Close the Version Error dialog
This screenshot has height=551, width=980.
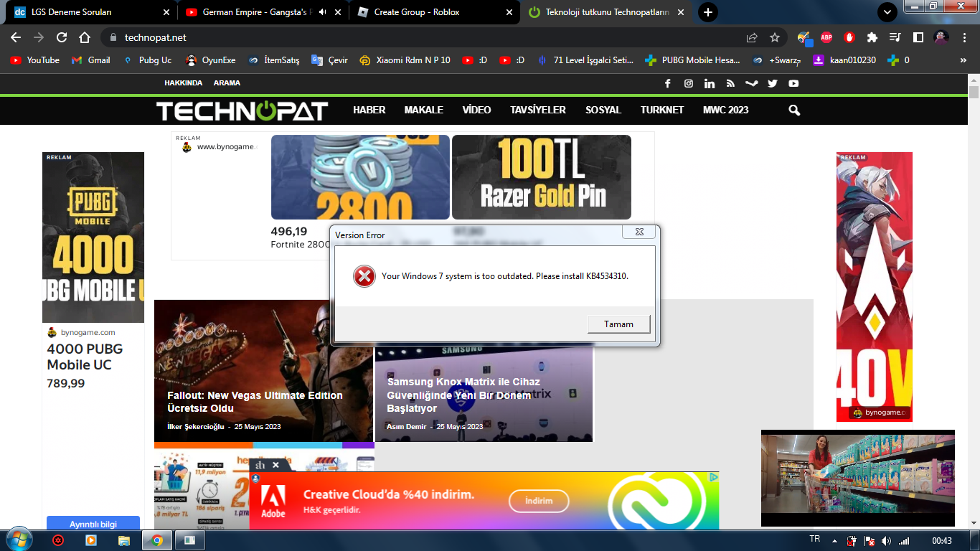click(639, 232)
